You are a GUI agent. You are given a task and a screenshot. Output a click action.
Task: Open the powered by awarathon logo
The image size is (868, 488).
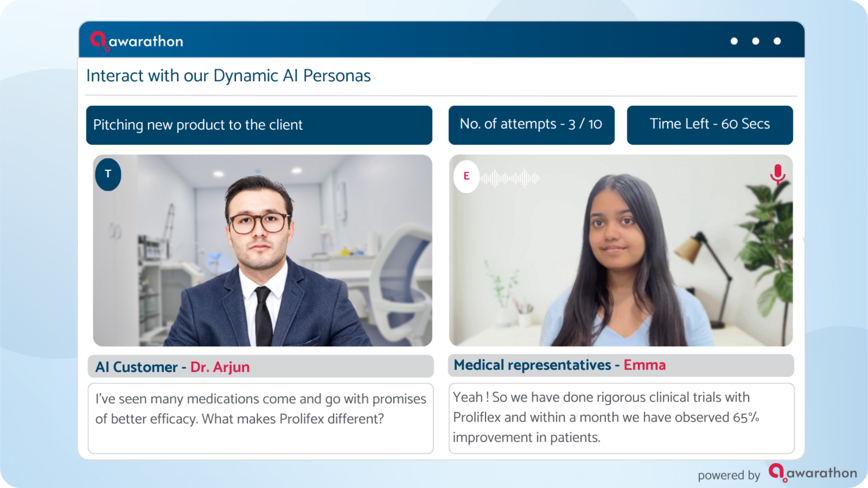point(813,473)
